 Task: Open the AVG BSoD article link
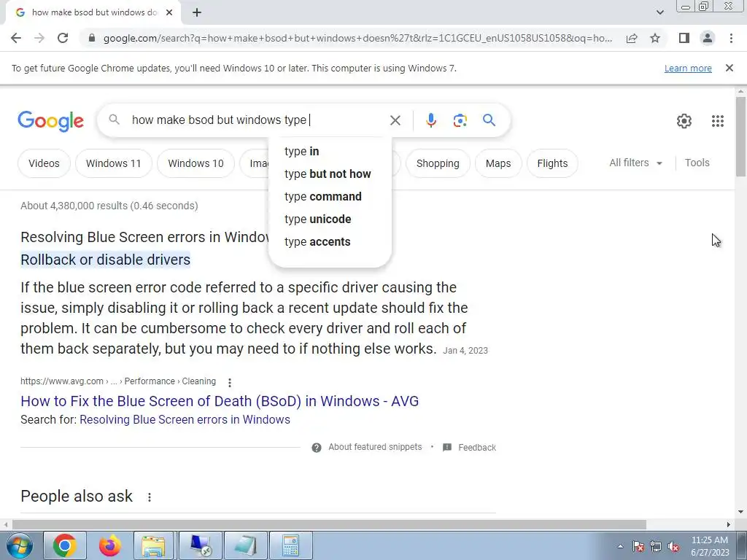pyautogui.click(x=220, y=401)
